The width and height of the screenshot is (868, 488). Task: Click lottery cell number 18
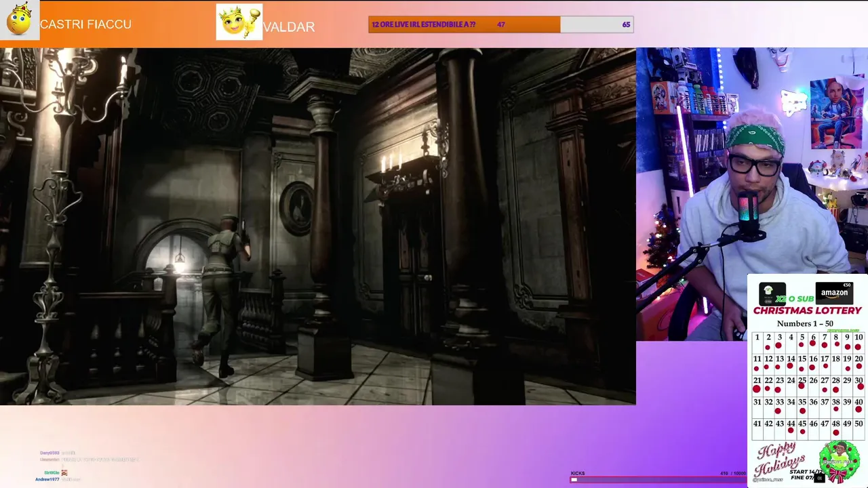point(836,364)
